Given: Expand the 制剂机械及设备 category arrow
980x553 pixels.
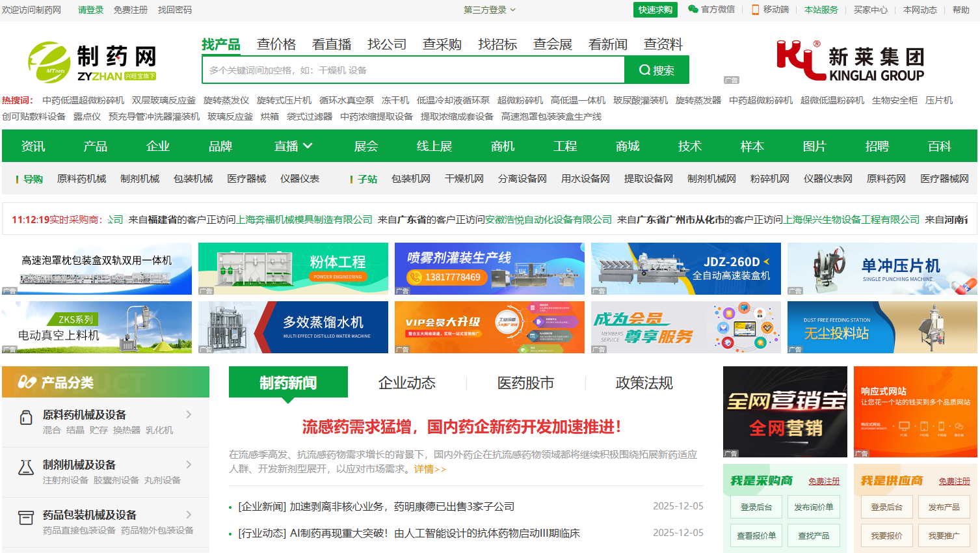Looking at the screenshot, I should [189, 465].
